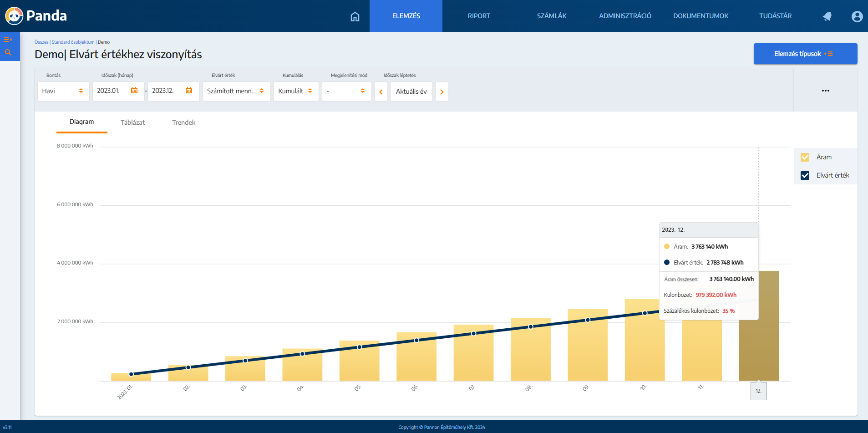Step to the previous period with left arrow
This screenshot has width=868, height=433.
381,92
